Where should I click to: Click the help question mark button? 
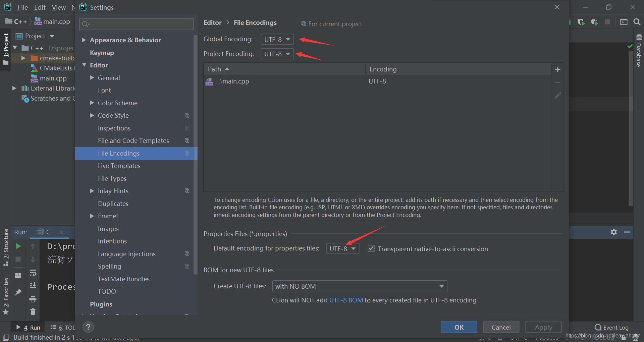click(x=88, y=327)
